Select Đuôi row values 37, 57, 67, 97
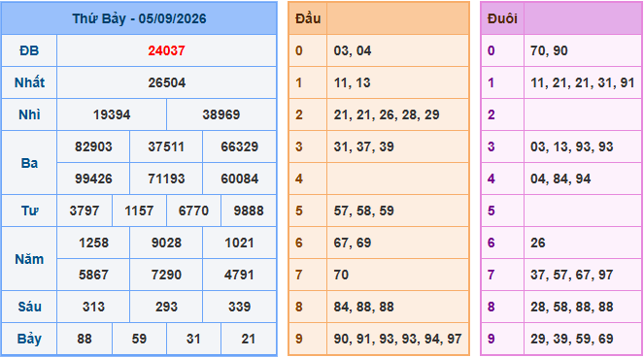 coord(572,275)
